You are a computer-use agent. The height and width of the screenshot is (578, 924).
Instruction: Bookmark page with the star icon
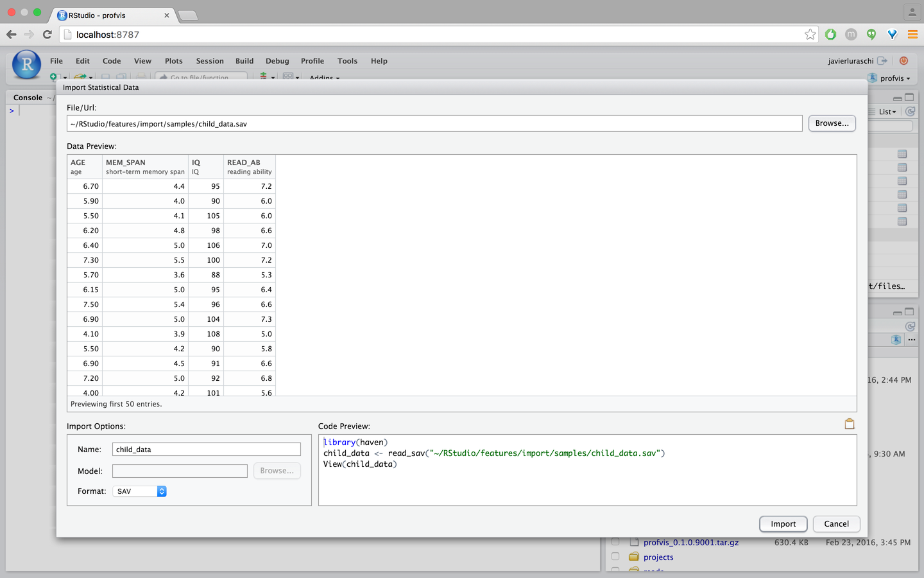click(x=810, y=35)
